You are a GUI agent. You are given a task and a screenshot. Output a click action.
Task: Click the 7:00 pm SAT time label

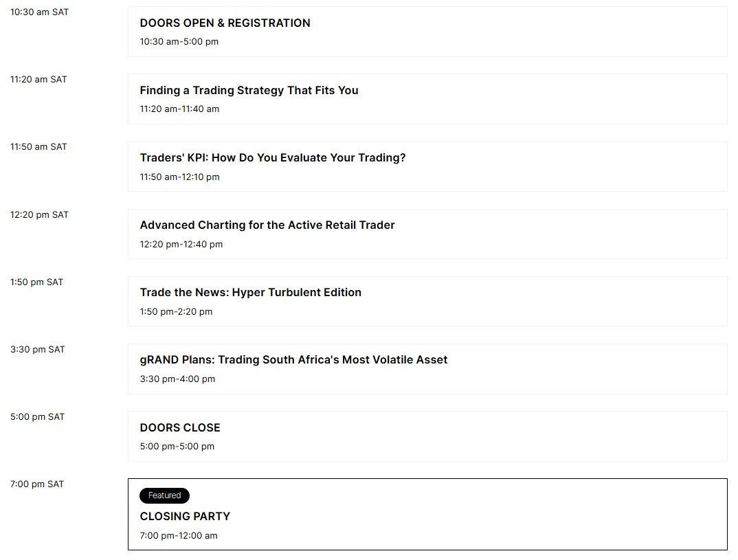[36, 484]
